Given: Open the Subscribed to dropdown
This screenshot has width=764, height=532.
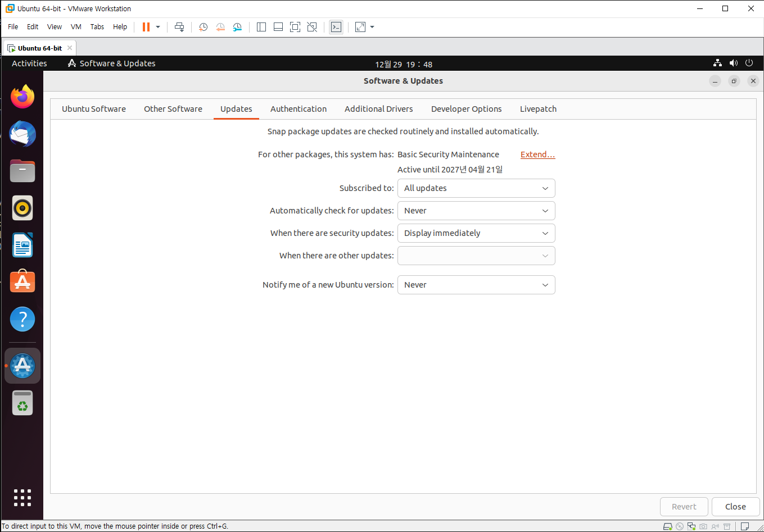Looking at the screenshot, I should tap(476, 188).
